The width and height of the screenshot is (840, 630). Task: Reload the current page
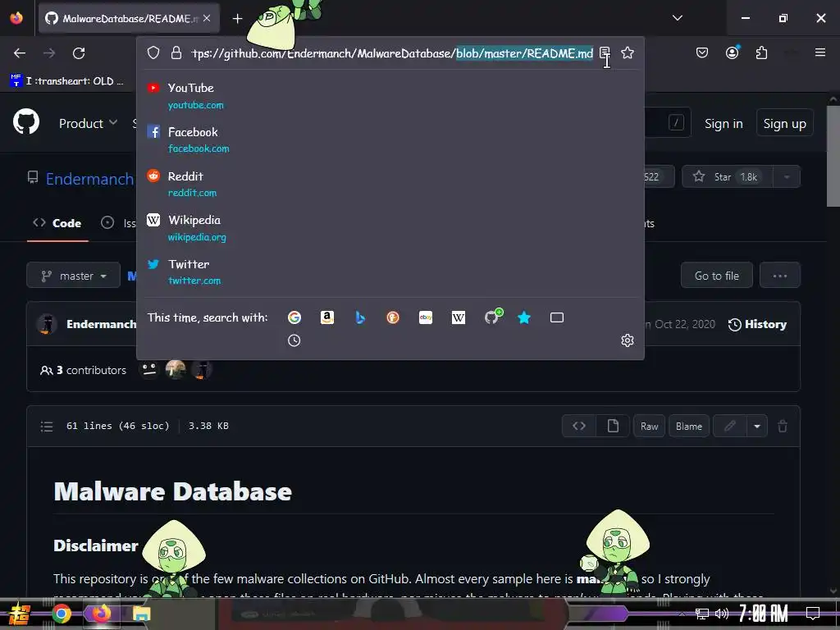(x=79, y=53)
